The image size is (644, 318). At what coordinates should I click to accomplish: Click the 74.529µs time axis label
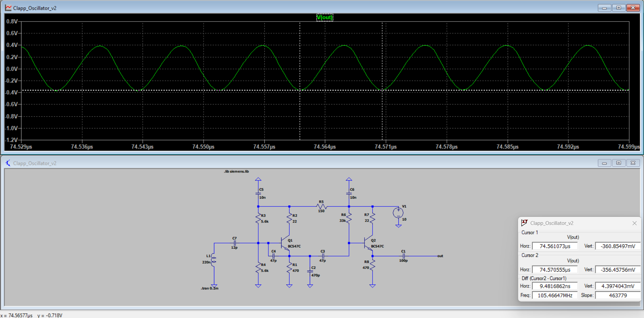click(21, 147)
